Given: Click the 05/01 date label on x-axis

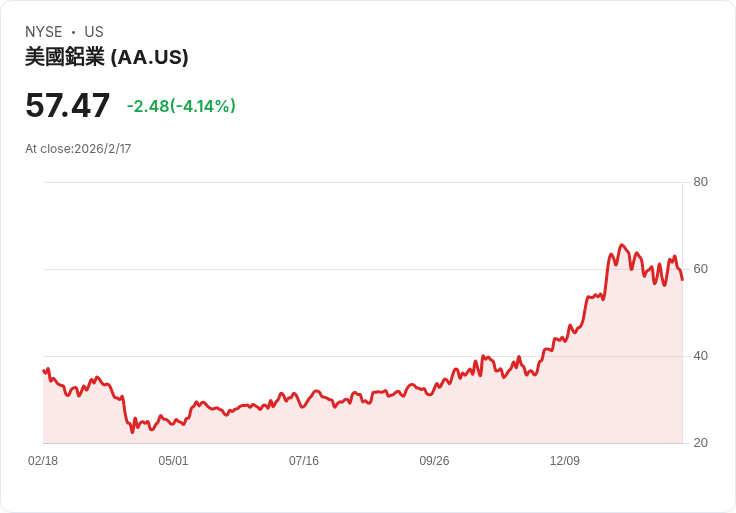Looking at the screenshot, I should click(x=173, y=461).
